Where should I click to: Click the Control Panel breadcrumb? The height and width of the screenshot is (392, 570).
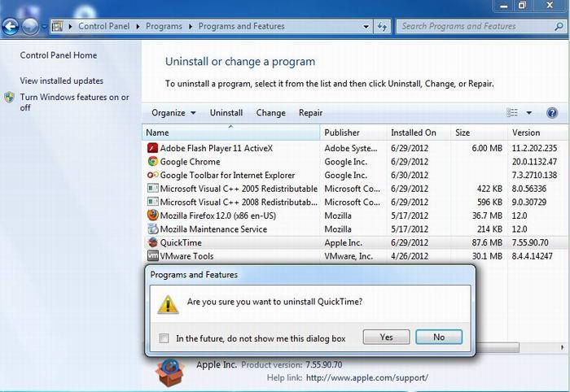click(x=104, y=27)
